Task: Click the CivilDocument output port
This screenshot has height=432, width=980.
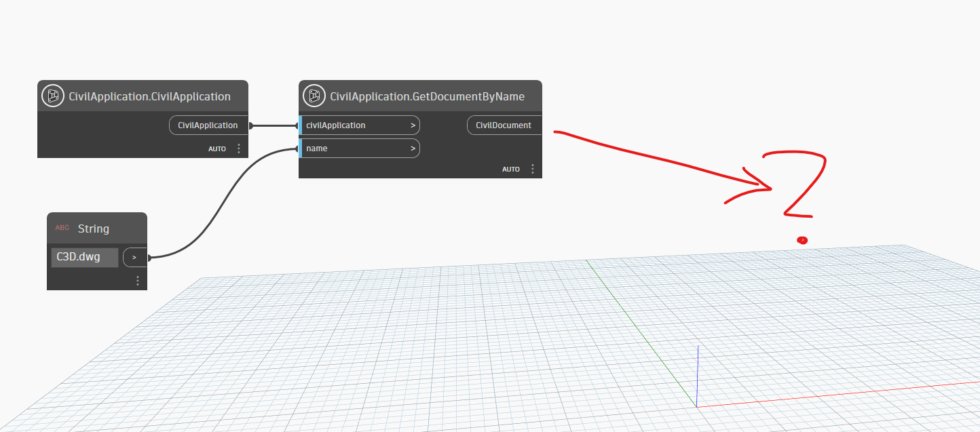Action: [504, 125]
